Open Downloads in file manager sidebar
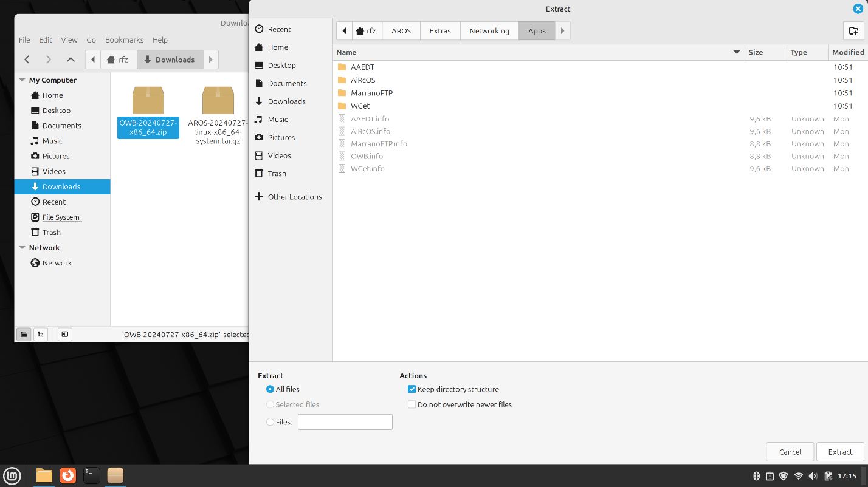Viewport: 868px width, 487px height. 62,187
